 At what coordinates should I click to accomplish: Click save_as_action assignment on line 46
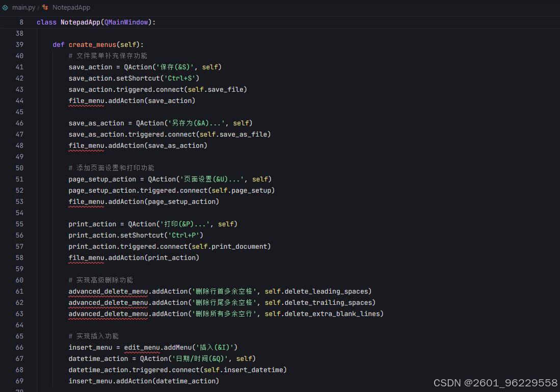coord(161,123)
